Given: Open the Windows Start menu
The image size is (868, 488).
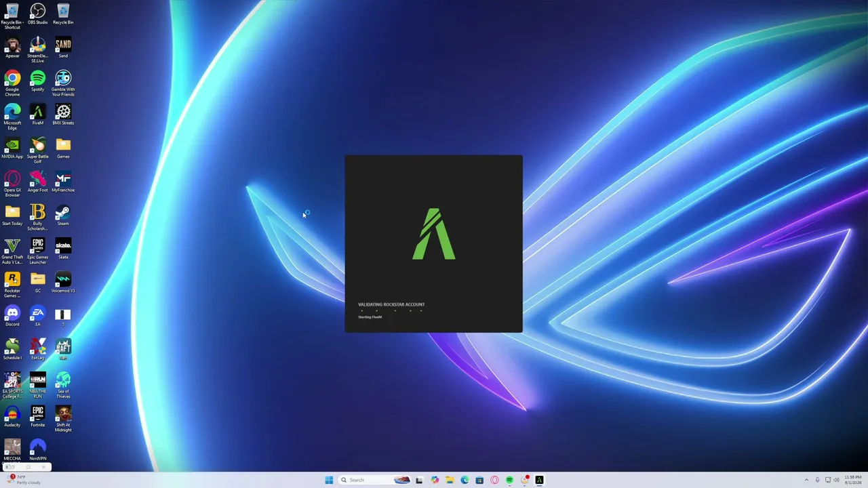Looking at the screenshot, I should click(x=329, y=480).
